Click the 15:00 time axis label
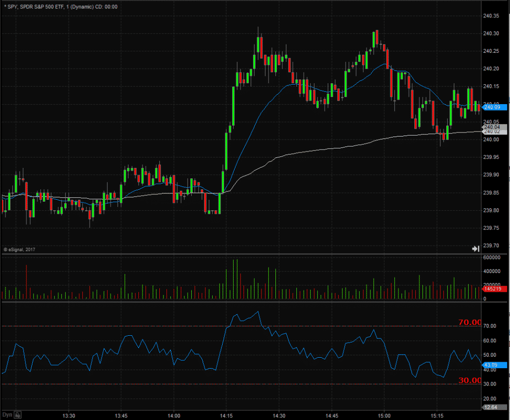This screenshot has width=510, height=420. pyautogui.click(x=384, y=416)
